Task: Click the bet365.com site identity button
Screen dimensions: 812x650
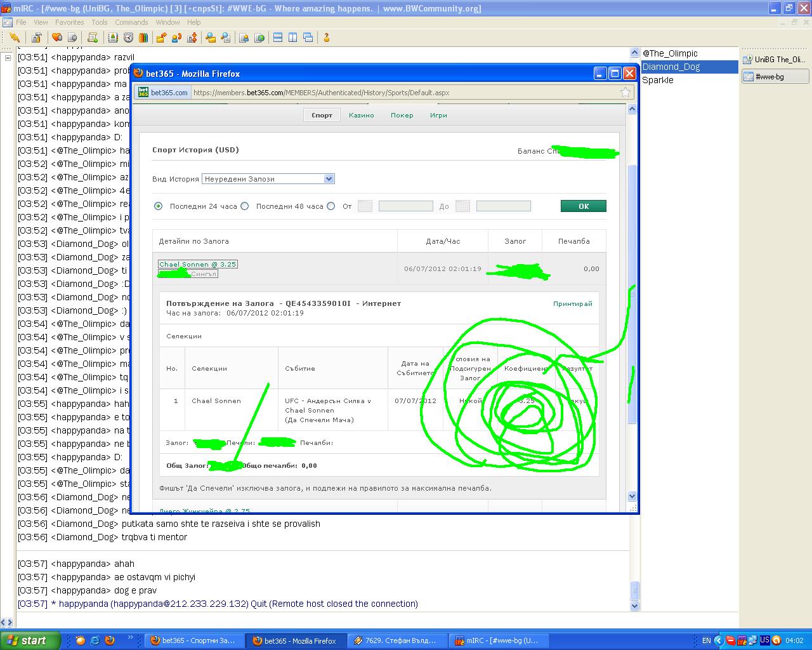Action: click(163, 92)
